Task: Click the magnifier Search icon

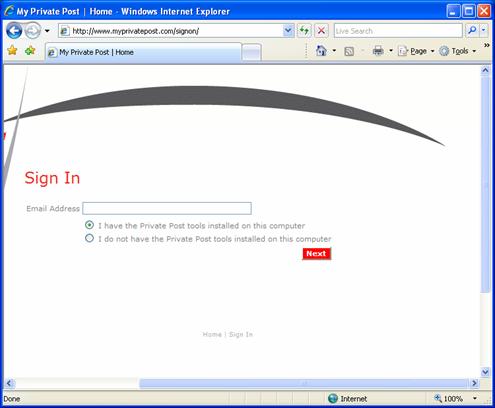Action: point(472,31)
